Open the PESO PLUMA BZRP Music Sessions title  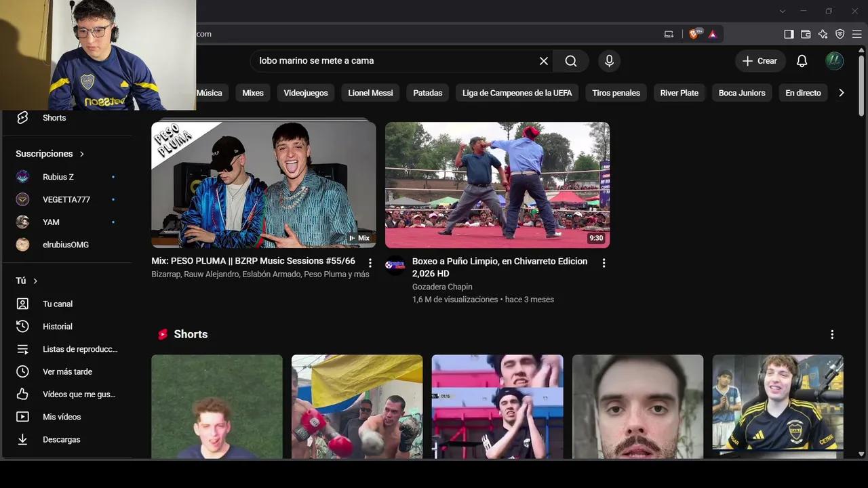coord(254,261)
